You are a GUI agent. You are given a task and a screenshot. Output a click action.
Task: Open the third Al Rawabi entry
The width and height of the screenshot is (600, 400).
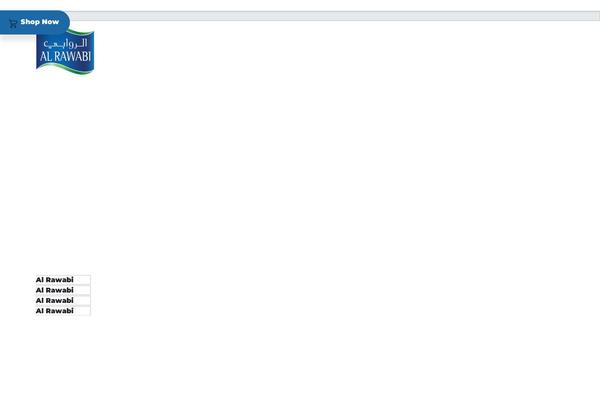[55, 300]
